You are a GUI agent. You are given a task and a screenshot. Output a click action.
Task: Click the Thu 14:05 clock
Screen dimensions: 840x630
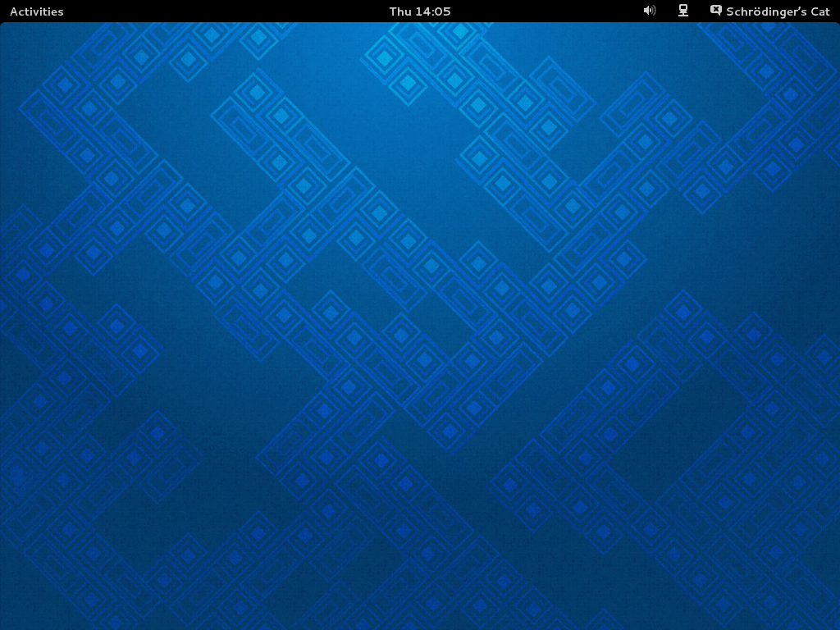click(419, 11)
